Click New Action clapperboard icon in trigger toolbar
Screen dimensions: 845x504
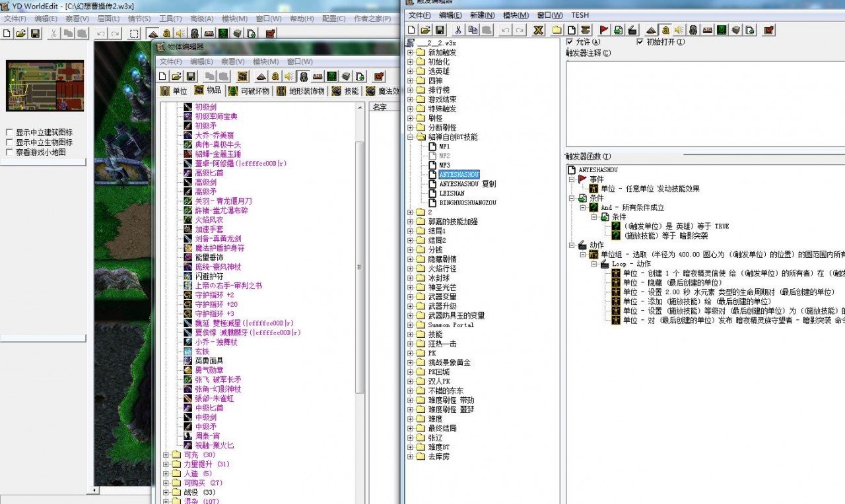click(x=632, y=30)
